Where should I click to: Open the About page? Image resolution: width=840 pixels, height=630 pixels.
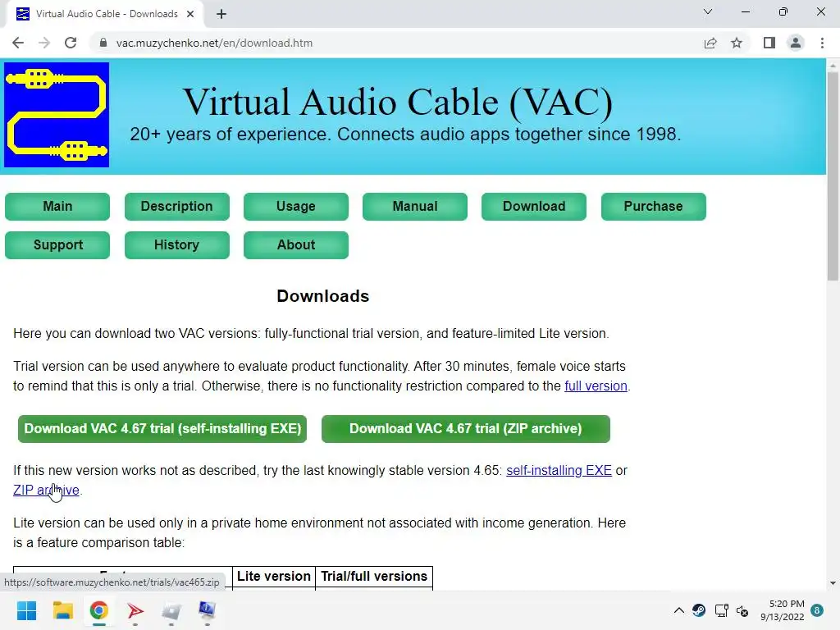(295, 244)
